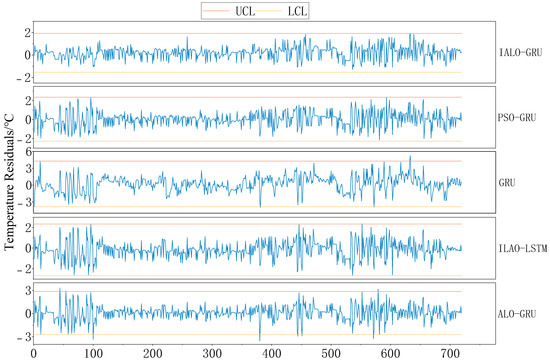This screenshot has width=550, height=361.
Task: Click the y-axis tick 6 in GRU plot
Action: coord(28,153)
